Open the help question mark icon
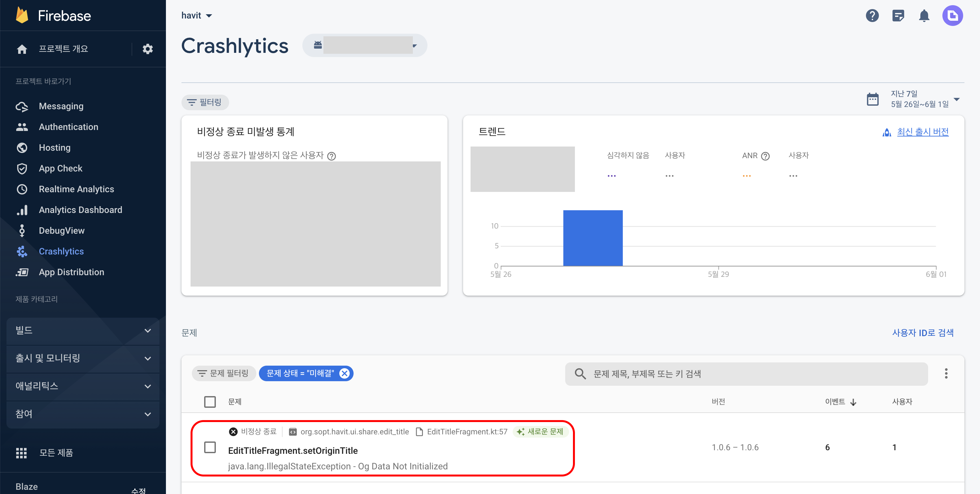The height and width of the screenshot is (494, 980). (x=872, y=16)
